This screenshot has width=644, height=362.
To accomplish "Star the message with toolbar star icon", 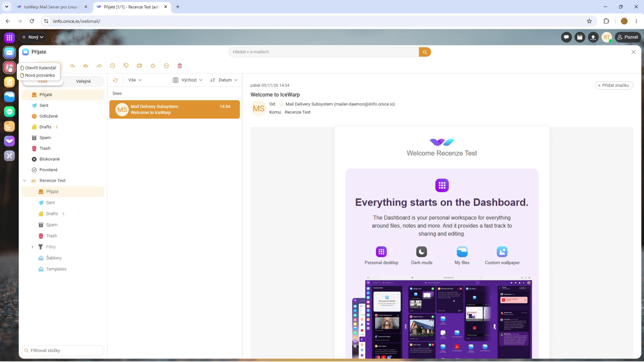I will point(153,66).
